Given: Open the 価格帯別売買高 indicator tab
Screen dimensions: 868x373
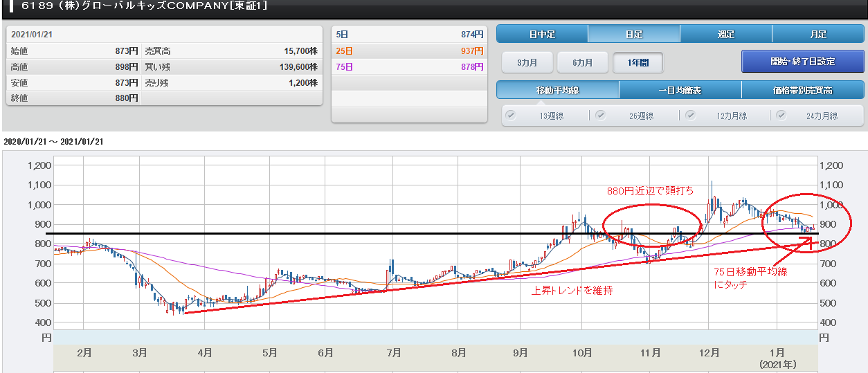Looking at the screenshot, I should 802,90.
